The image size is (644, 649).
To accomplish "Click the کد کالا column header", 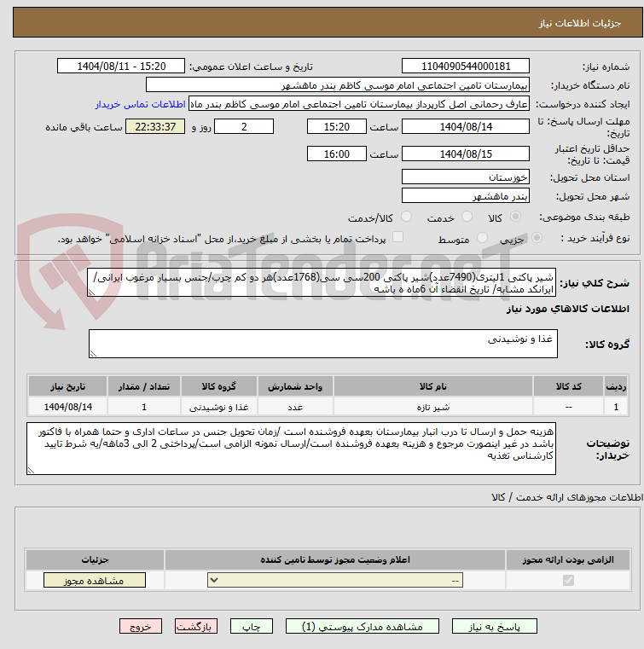I will pyautogui.click(x=568, y=386).
